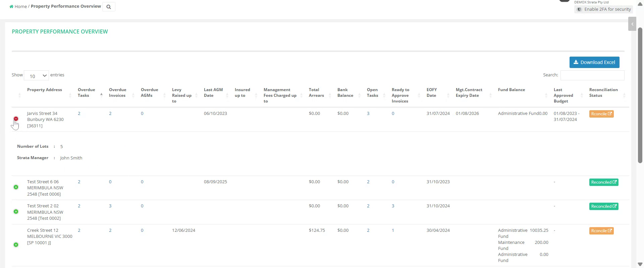Viewport: 644px width, 268px height.
Task: Sort by Property Address column
Action: [45, 90]
